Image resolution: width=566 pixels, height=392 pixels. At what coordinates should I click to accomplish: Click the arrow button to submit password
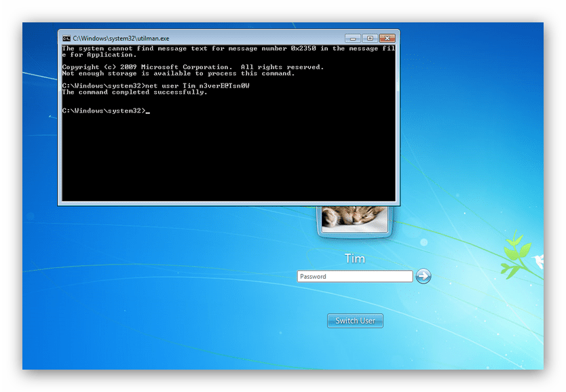tap(423, 276)
